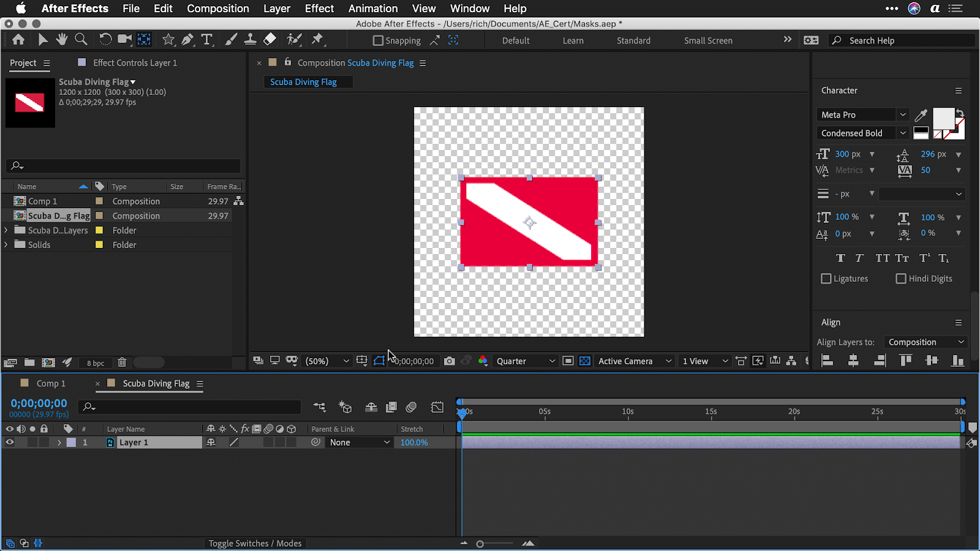Select the Star shape tool
980x551 pixels.
click(168, 40)
